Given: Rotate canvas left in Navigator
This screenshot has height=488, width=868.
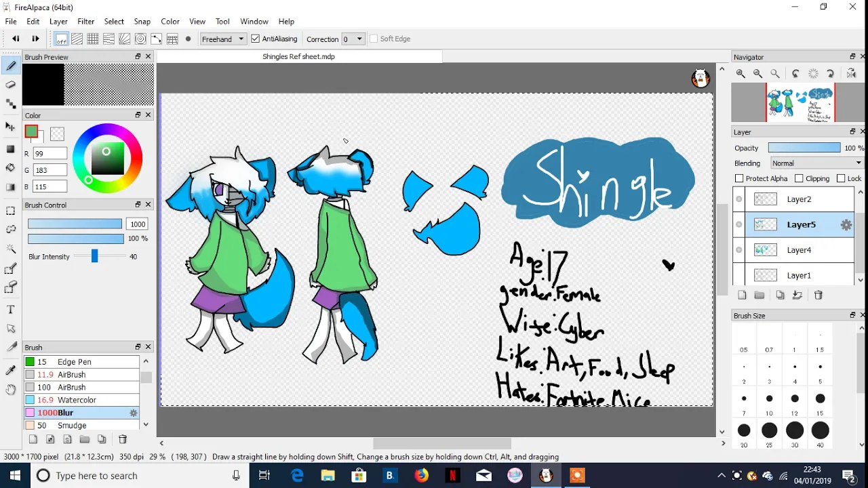Looking at the screenshot, I should 796,74.
